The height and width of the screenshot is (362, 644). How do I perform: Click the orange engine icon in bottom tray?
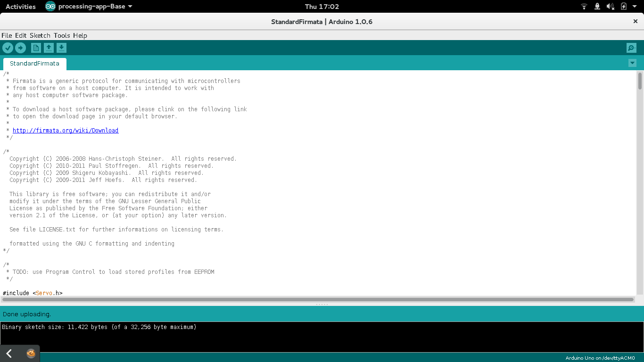31,354
